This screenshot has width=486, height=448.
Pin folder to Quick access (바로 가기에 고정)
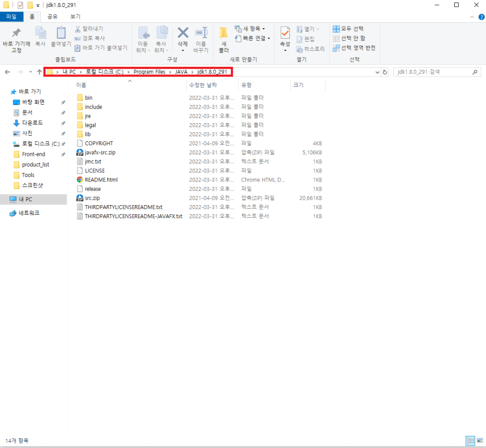click(x=17, y=40)
